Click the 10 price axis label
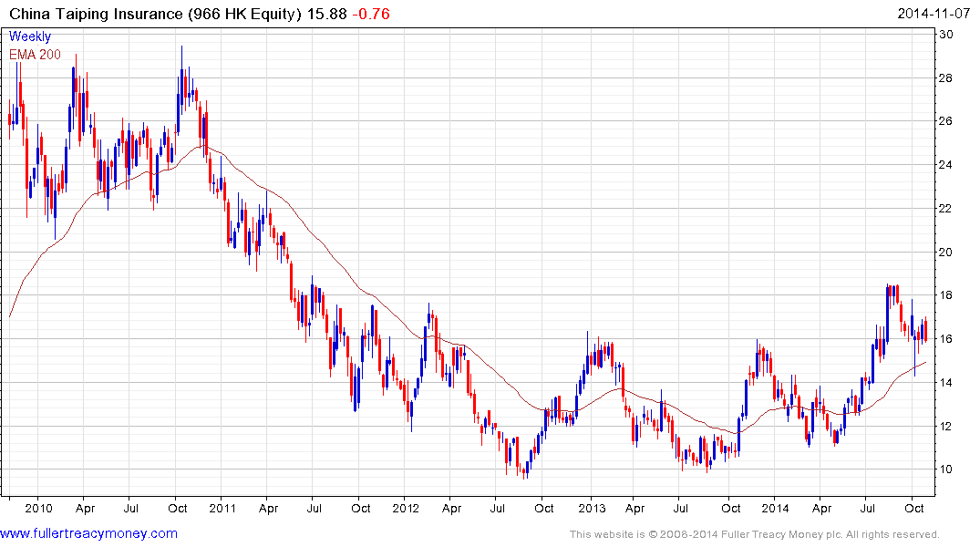The width and height of the screenshot is (980, 547). (x=946, y=470)
